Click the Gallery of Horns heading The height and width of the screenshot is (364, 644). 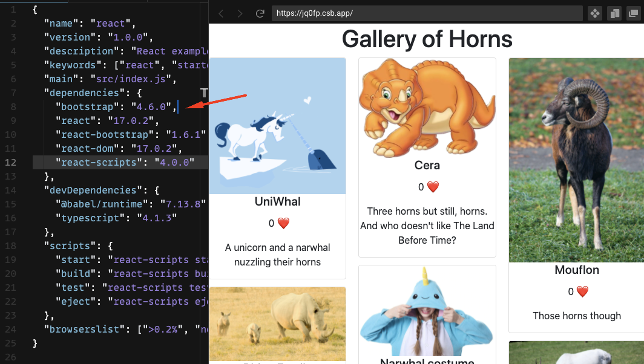click(x=427, y=39)
